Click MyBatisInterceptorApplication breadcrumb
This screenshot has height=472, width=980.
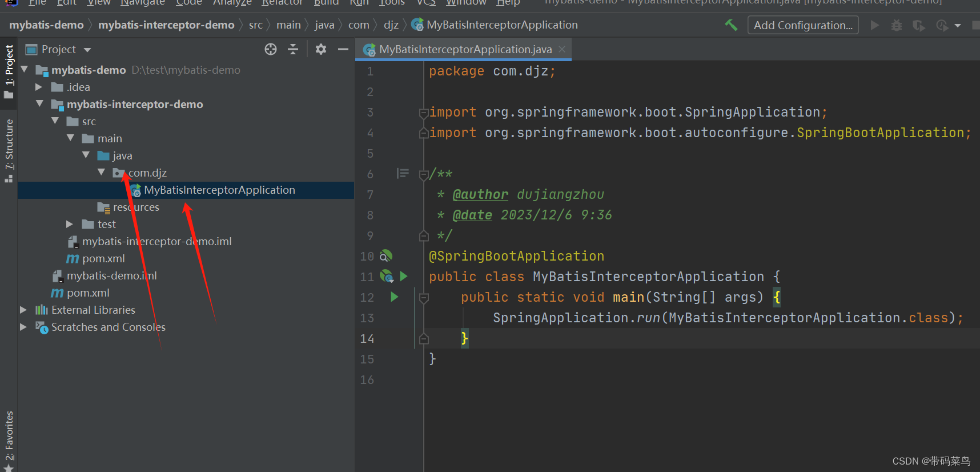(x=495, y=25)
